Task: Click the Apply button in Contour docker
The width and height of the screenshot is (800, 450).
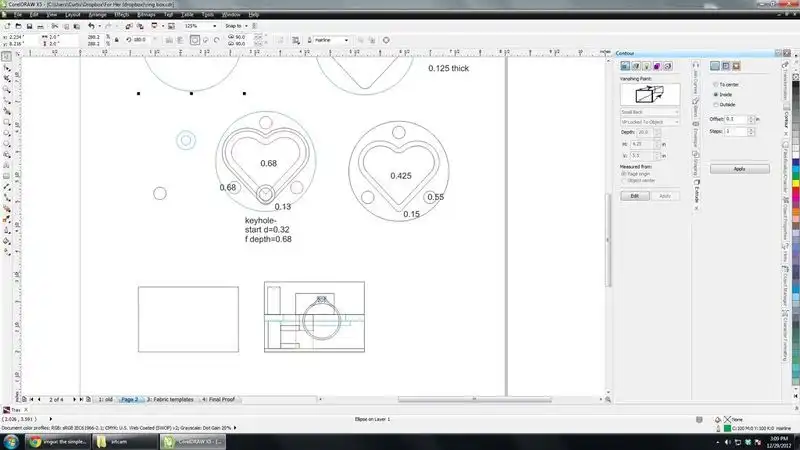Action: 739,169
